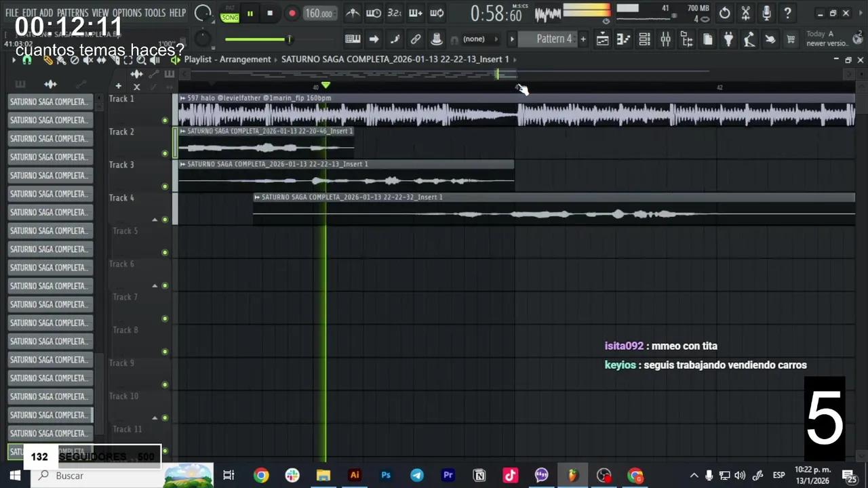Open the Piano roll view
Screen dimensions: 868x488
click(x=623, y=39)
